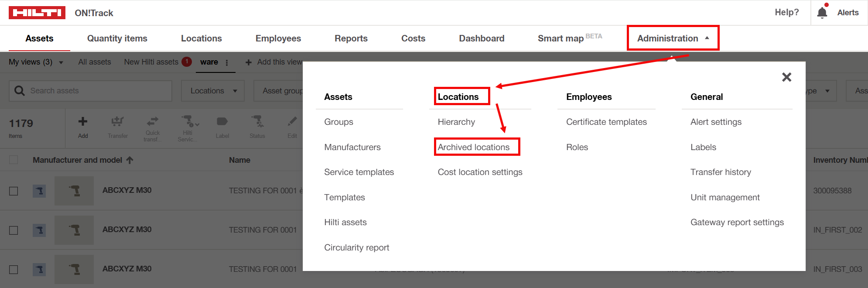Open Archived locations

pos(474,147)
